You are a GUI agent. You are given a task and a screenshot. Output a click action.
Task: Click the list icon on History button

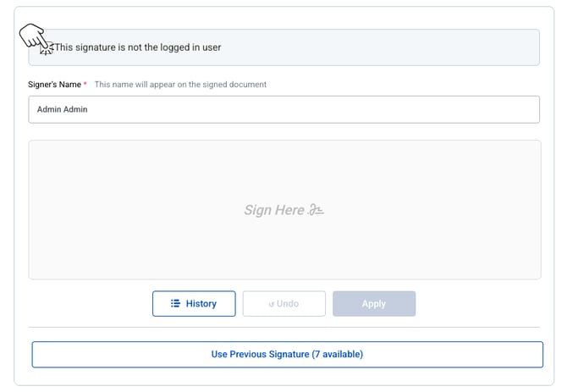[175, 303]
